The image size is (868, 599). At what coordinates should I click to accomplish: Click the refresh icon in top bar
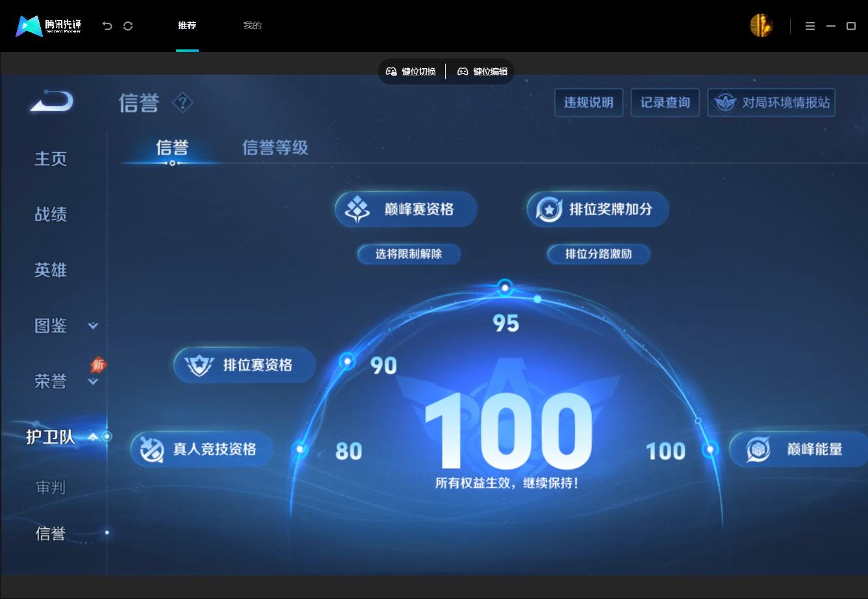pos(128,26)
